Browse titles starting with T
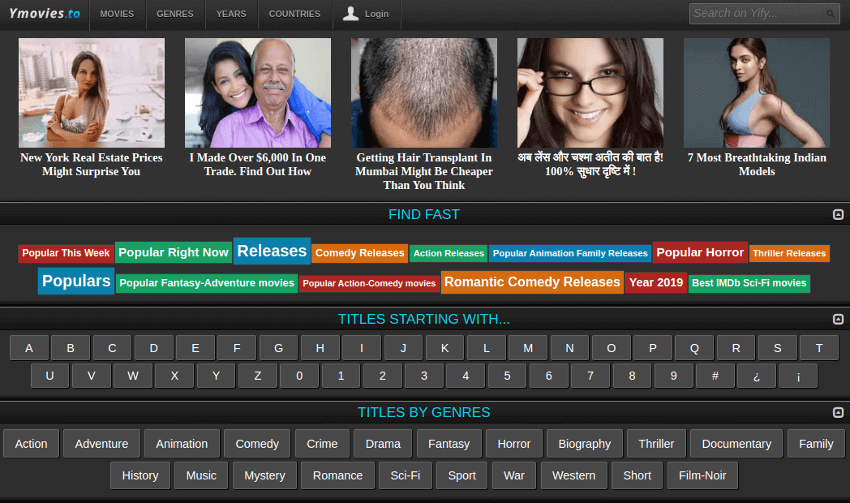Screen dimensions: 850x503 [819, 348]
